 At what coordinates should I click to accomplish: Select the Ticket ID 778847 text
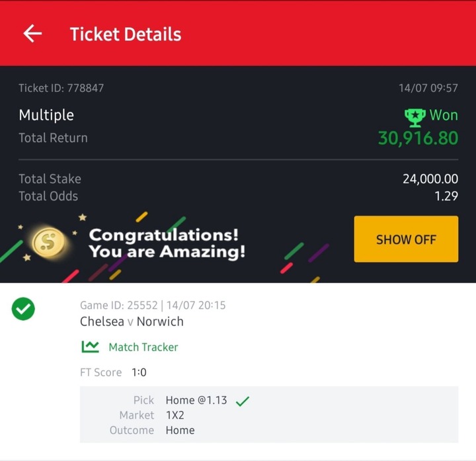(61, 88)
